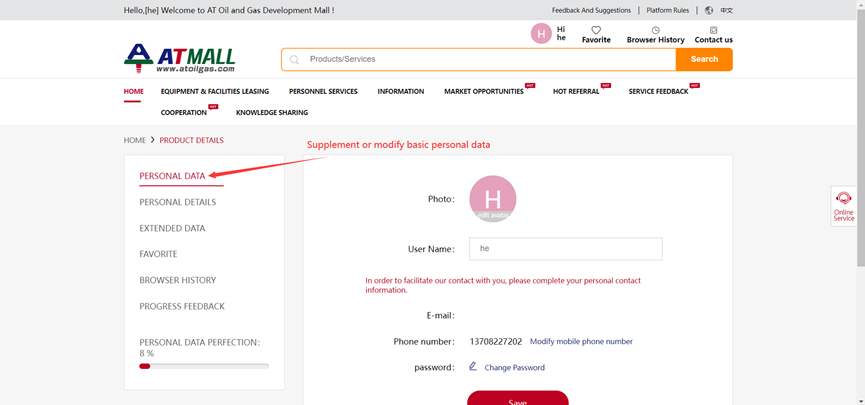Open the Equipment & Facilities Leasing menu
Image resolution: width=865 pixels, height=405 pixels.
(x=214, y=91)
